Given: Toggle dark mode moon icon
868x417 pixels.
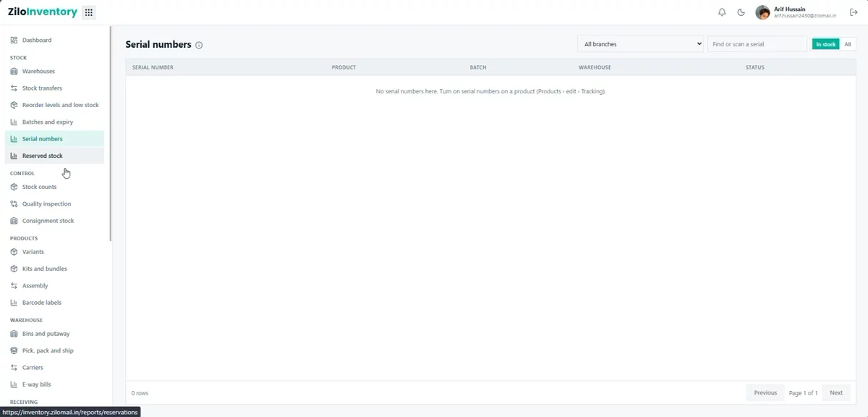Looking at the screenshot, I should [x=741, y=12].
